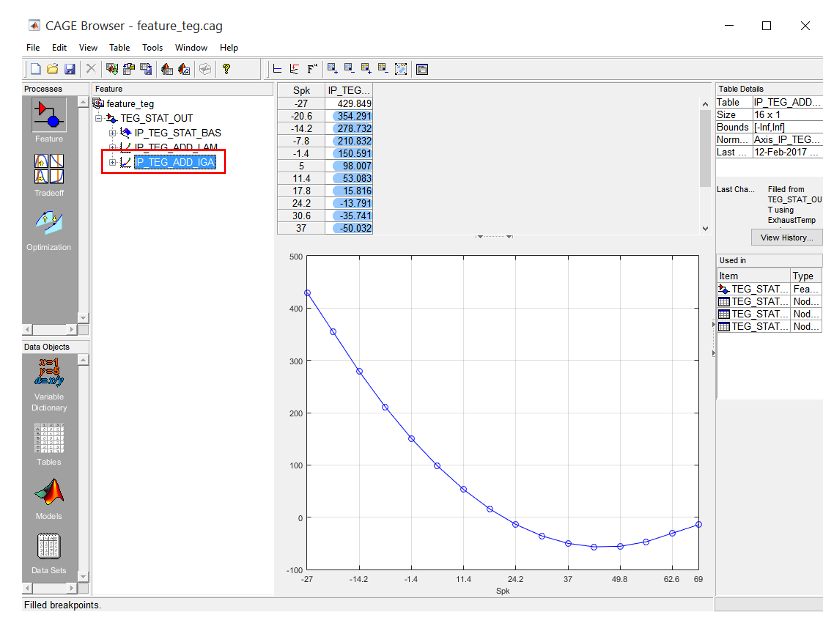The height and width of the screenshot is (624, 836).
Task: Open the File menu
Action: click(x=33, y=47)
